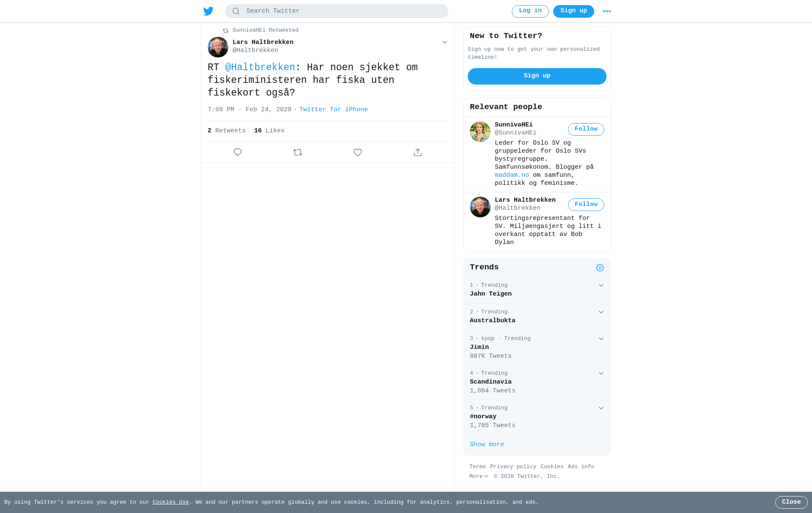Click inside the Search Twitter field
This screenshot has width=812, height=513.
[x=337, y=11]
